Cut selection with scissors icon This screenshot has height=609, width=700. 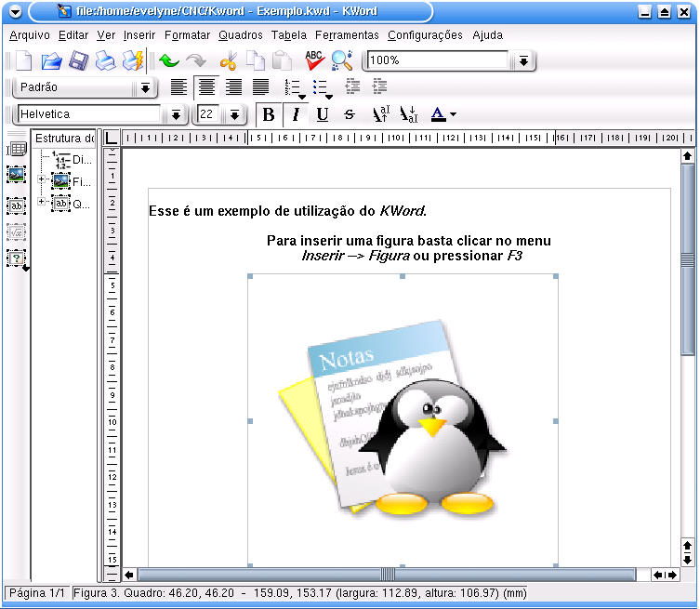228,60
